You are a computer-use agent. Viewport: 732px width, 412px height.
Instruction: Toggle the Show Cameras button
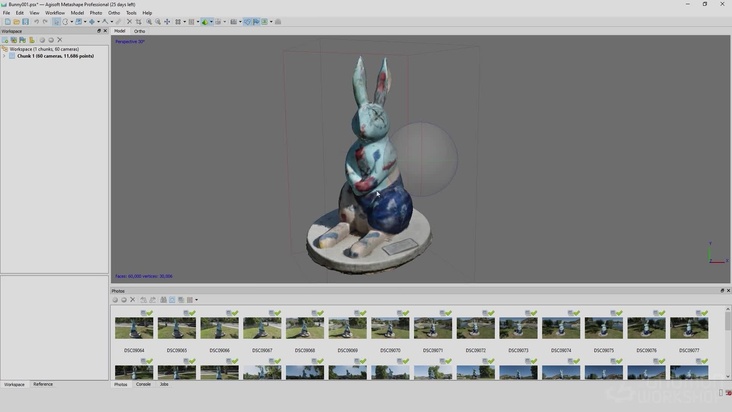[x=247, y=21]
